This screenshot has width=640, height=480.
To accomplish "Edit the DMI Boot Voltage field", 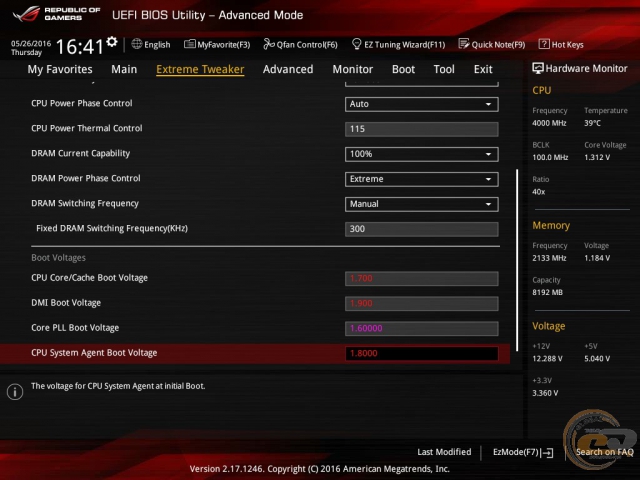I will [x=422, y=303].
